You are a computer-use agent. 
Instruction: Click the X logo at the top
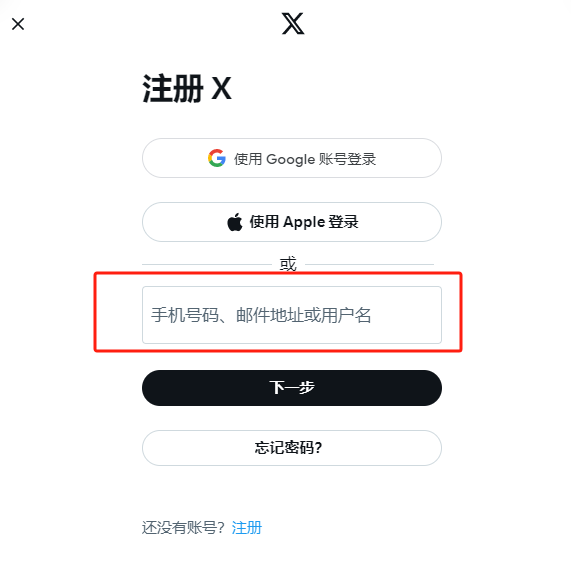coord(293,24)
